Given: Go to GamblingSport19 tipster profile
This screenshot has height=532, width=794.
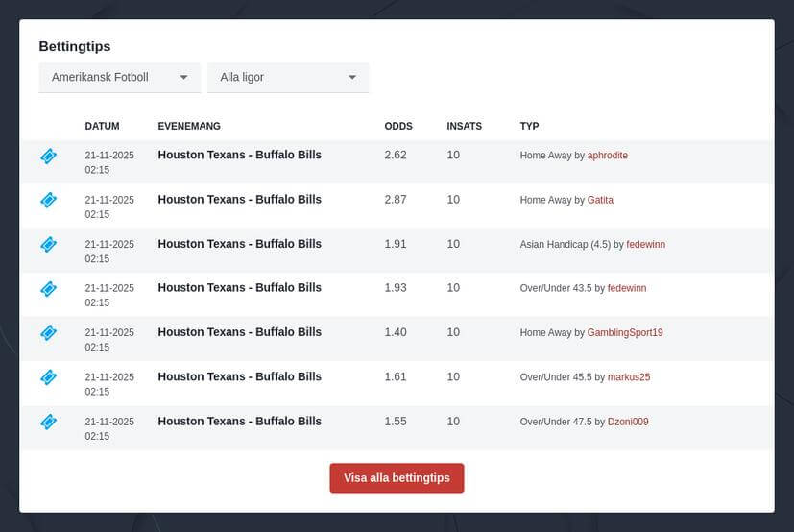Looking at the screenshot, I should pyautogui.click(x=625, y=333).
